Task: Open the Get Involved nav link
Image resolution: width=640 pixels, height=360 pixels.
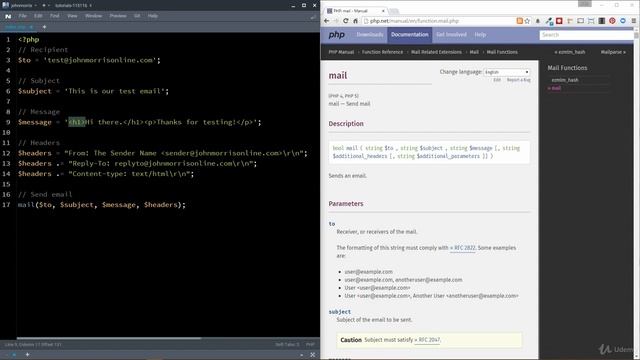Action: [x=451, y=35]
